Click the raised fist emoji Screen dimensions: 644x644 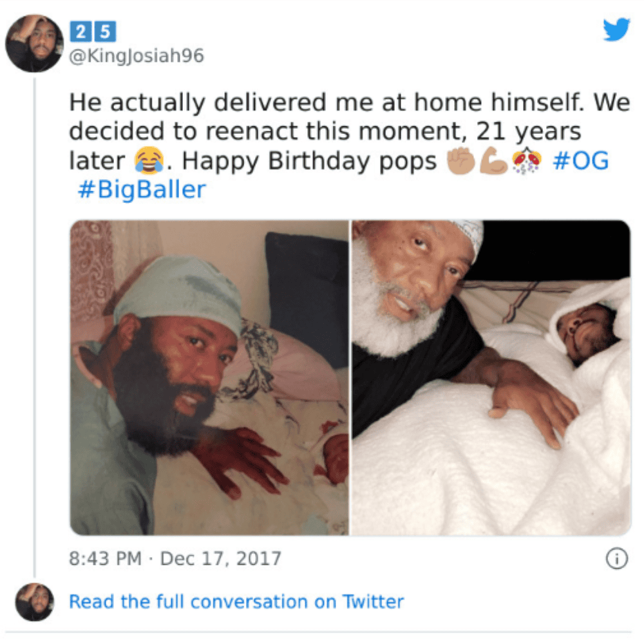pyautogui.click(x=460, y=160)
